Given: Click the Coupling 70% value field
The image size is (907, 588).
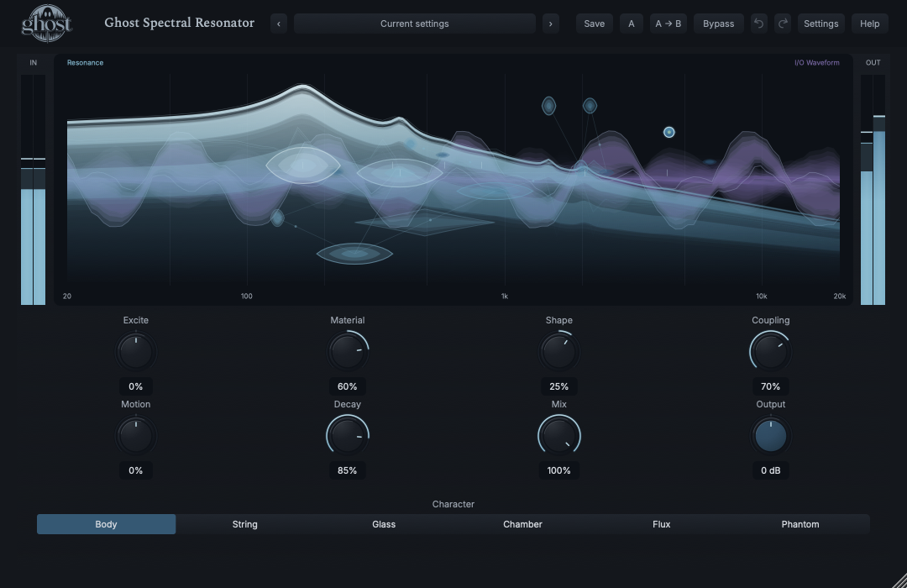Looking at the screenshot, I should 770,386.
